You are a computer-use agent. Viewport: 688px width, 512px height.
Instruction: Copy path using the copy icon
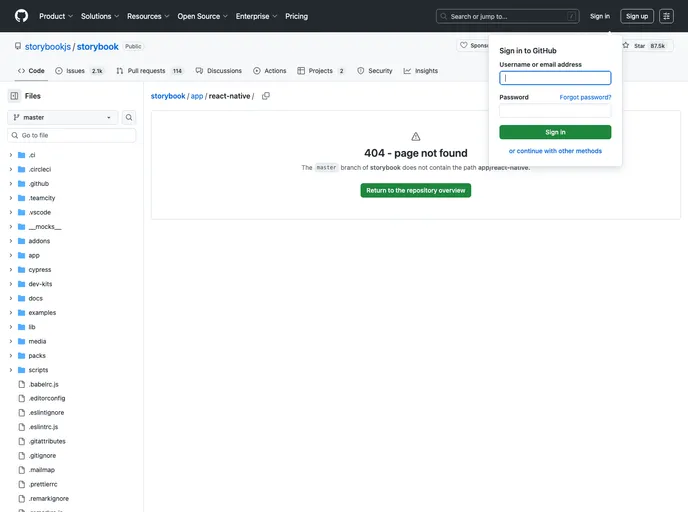266,96
